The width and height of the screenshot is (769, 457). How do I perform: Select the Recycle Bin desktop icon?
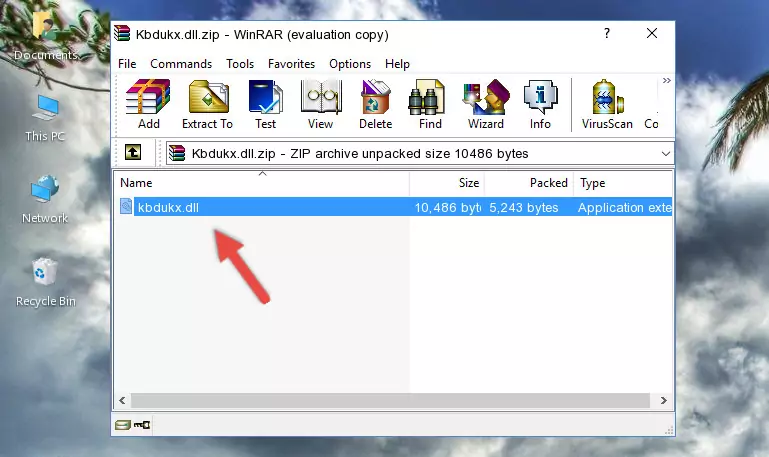click(46, 282)
